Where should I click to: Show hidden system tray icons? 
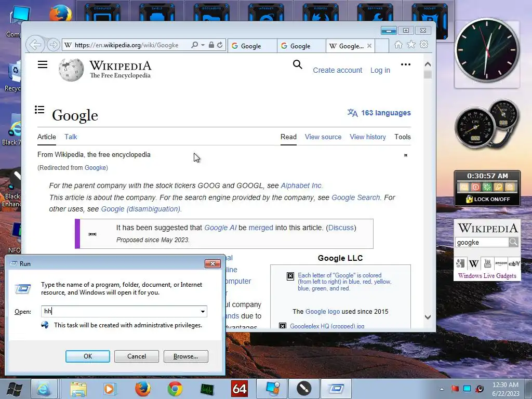tap(442, 389)
